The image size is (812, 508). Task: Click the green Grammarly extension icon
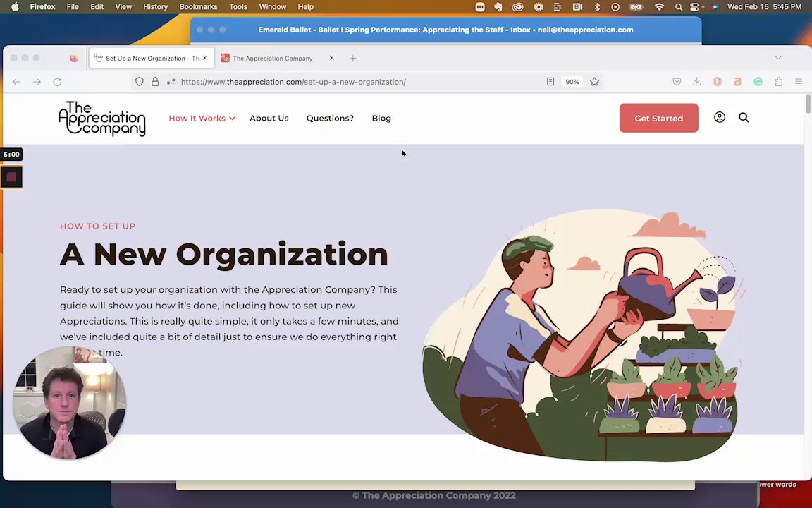coord(758,81)
